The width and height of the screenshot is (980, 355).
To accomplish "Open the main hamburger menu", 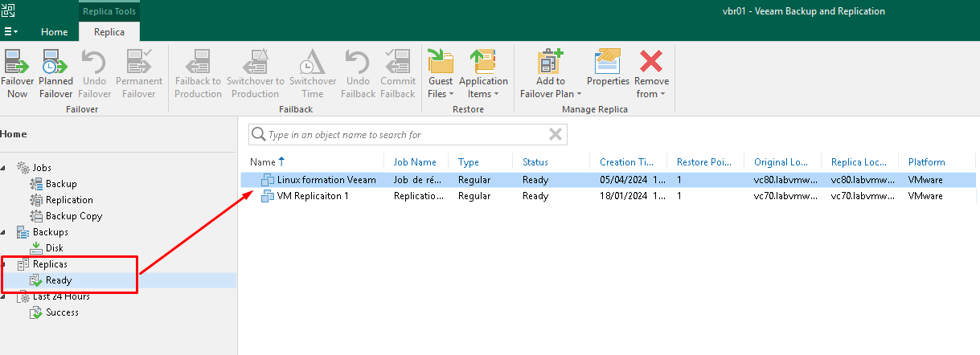I will click(x=11, y=32).
